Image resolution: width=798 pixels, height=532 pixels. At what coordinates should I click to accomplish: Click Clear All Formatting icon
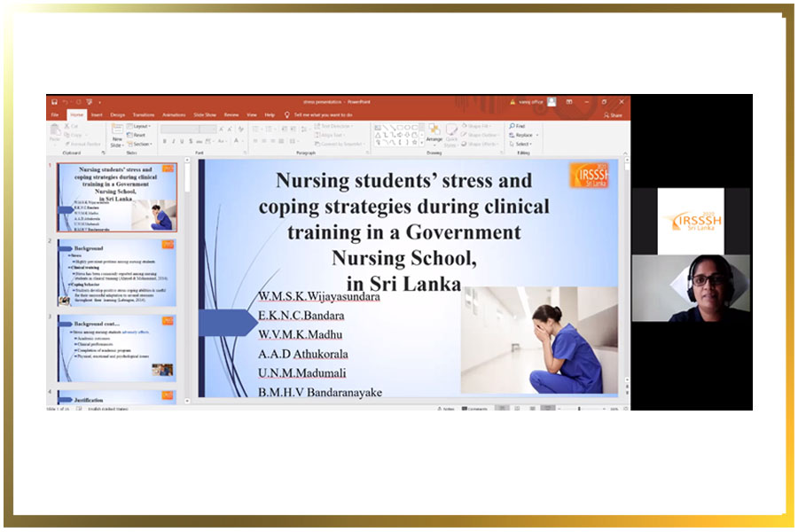click(240, 129)
